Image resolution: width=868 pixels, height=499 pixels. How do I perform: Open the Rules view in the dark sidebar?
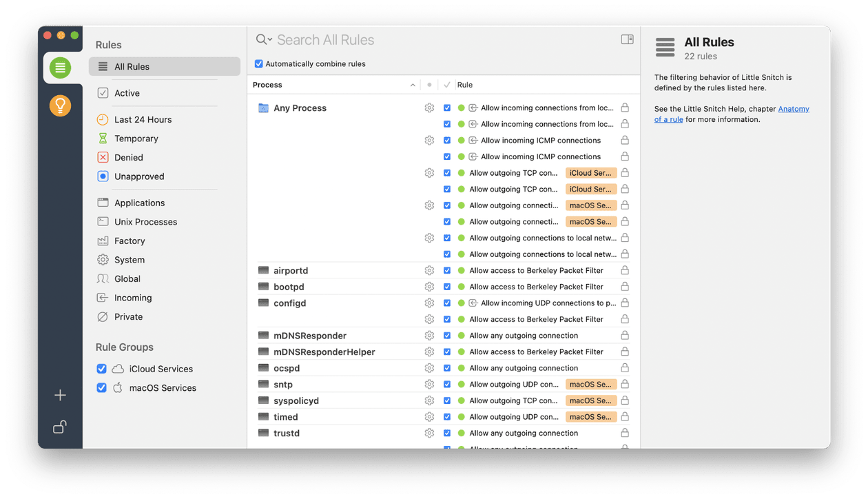pyautogui.click(x=60, y=68)
